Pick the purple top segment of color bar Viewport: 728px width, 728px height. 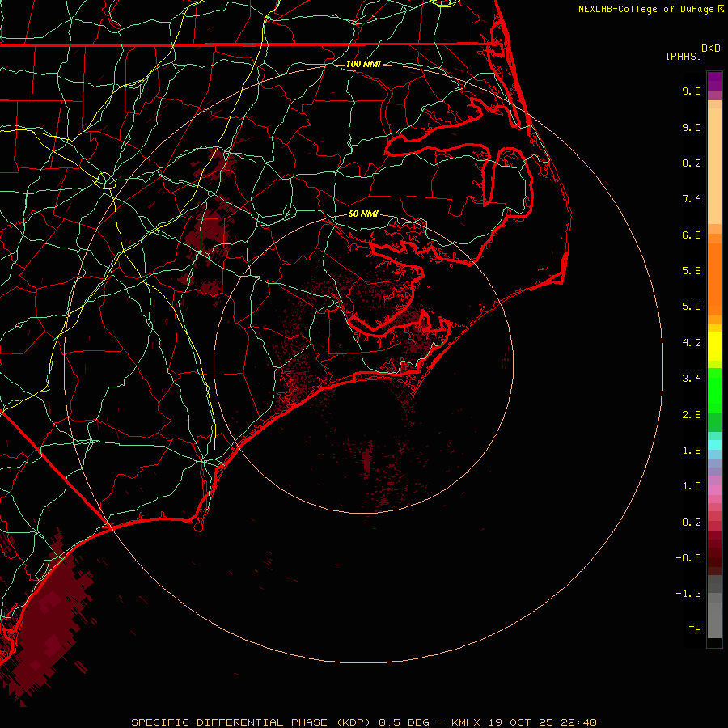tap(714, 81)
